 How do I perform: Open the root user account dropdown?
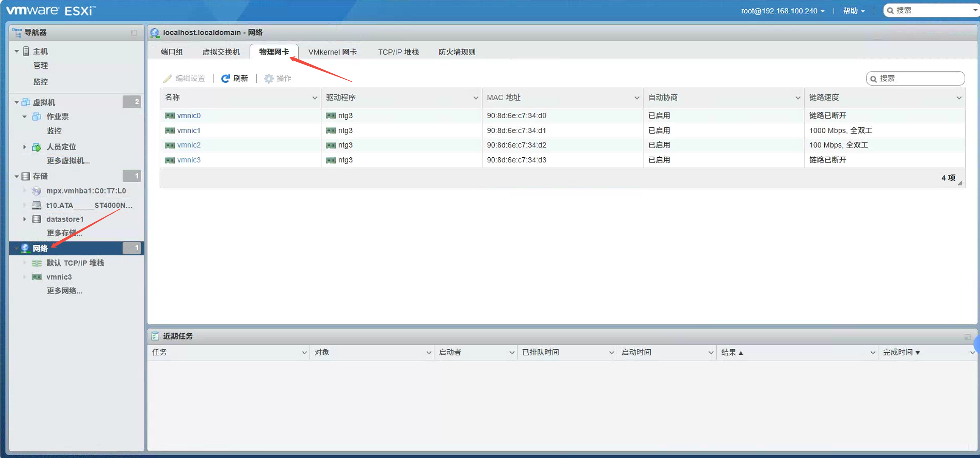783,11
